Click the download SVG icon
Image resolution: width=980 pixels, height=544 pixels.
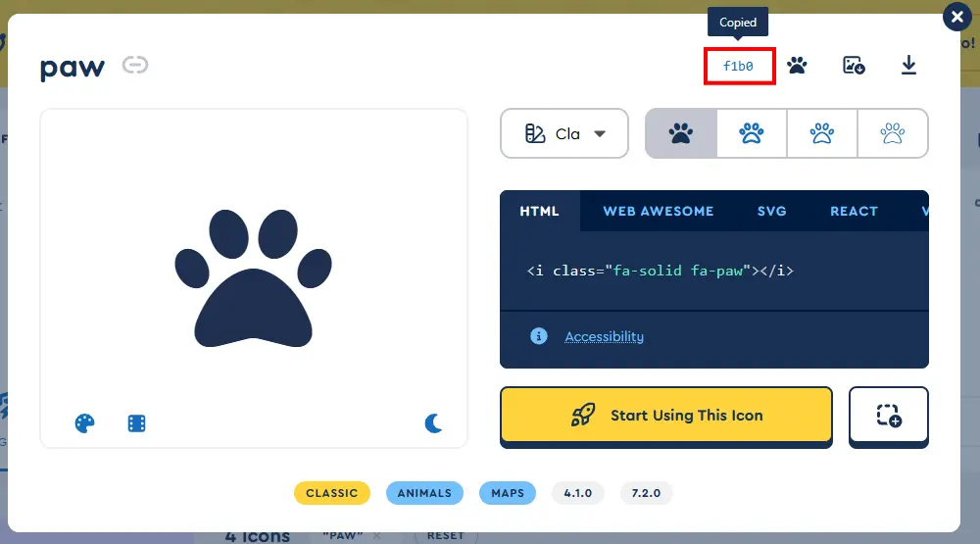click(908, 67)
